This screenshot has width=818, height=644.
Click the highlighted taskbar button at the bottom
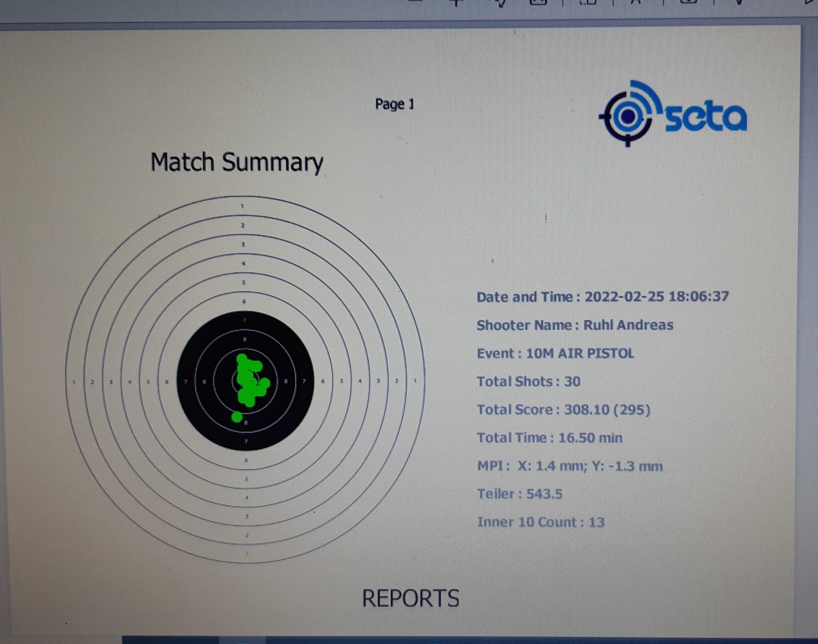click(242, 640)
